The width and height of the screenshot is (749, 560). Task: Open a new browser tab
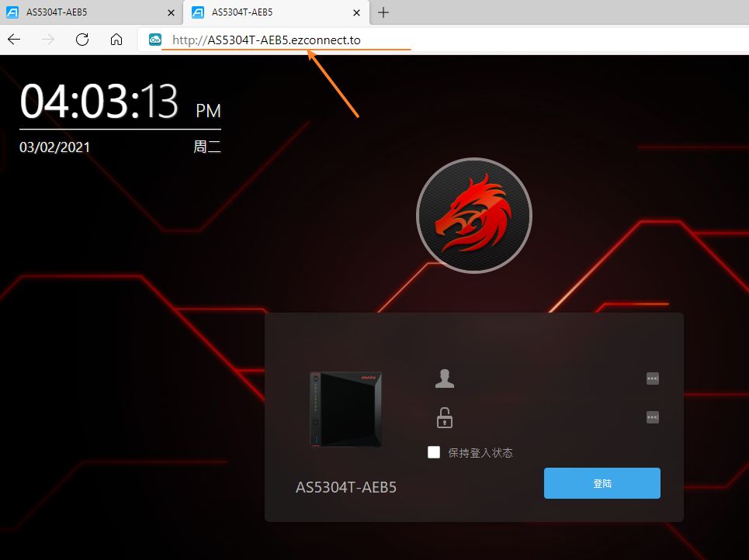pos(383,12)
